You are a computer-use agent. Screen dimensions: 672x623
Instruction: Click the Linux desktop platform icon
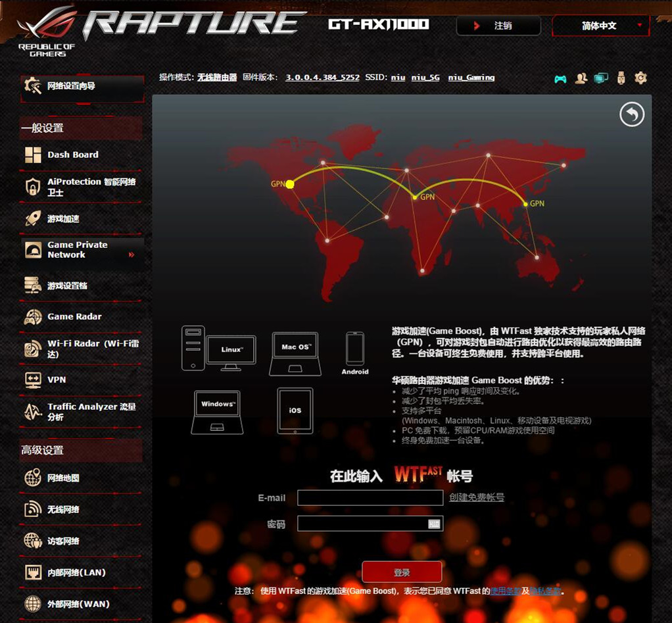click(218, 349)
